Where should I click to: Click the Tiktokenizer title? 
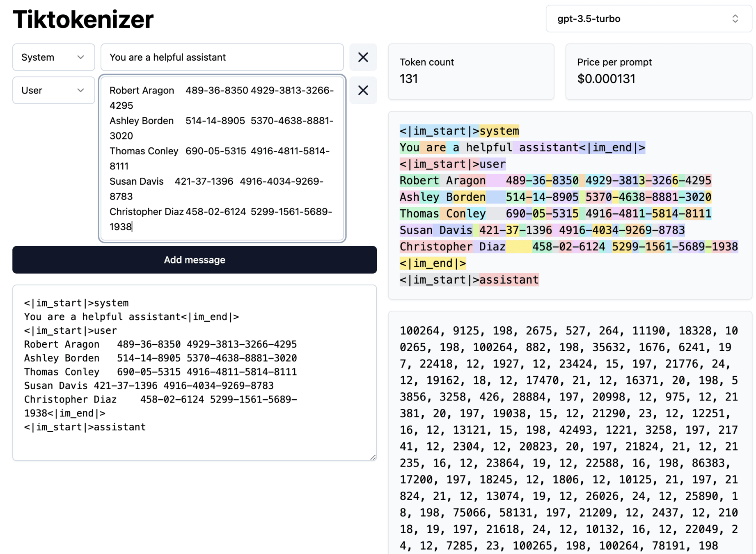83,19
